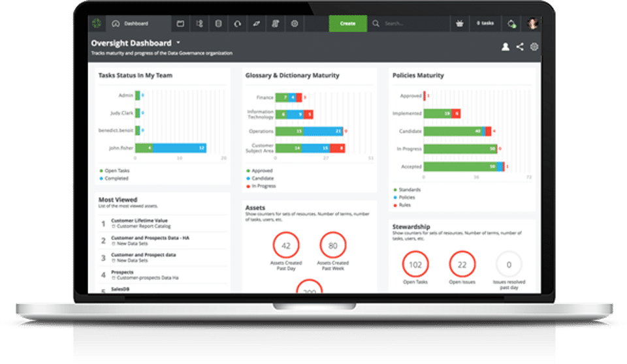Toggle Rules legend entry
The width and height of the screenshot is (627, 364).
click(x=402, y=205)
